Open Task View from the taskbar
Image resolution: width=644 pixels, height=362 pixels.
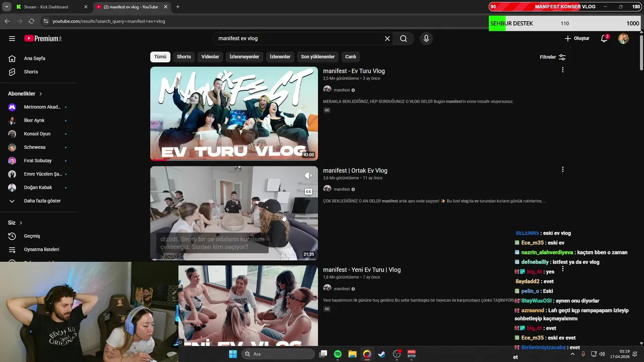[323, 354]
